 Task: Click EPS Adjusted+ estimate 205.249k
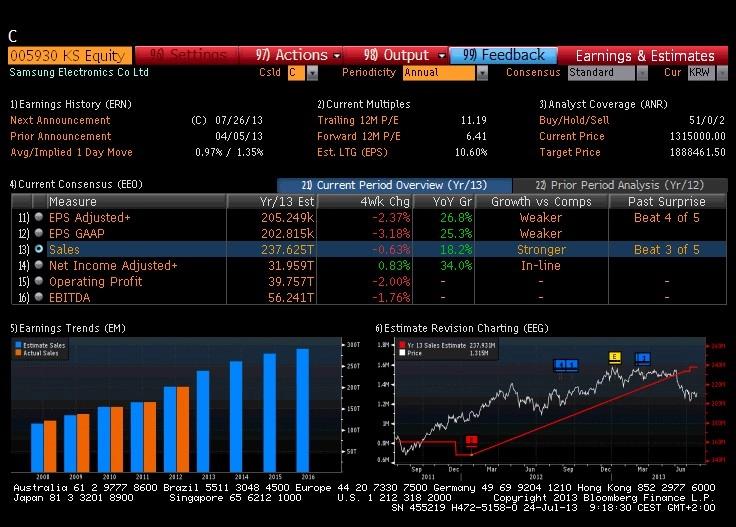[x=287, y=218]
